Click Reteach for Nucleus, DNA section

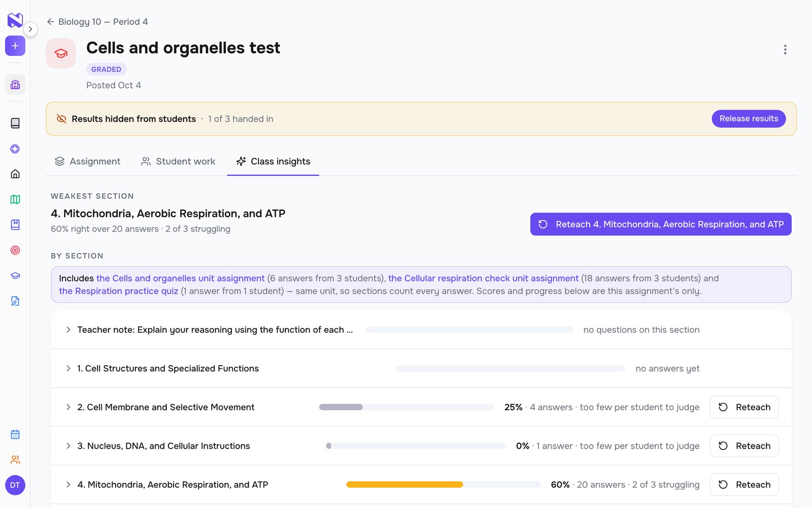click(744, 446)
